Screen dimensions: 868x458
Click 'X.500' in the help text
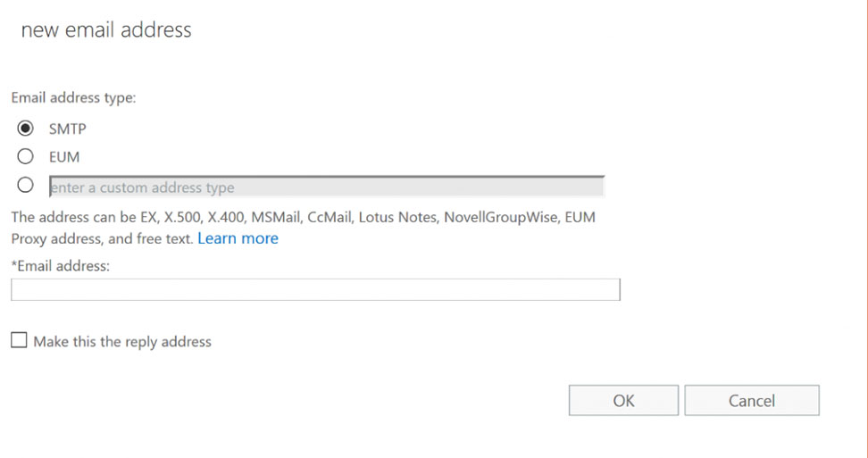(x=182, y=217)
